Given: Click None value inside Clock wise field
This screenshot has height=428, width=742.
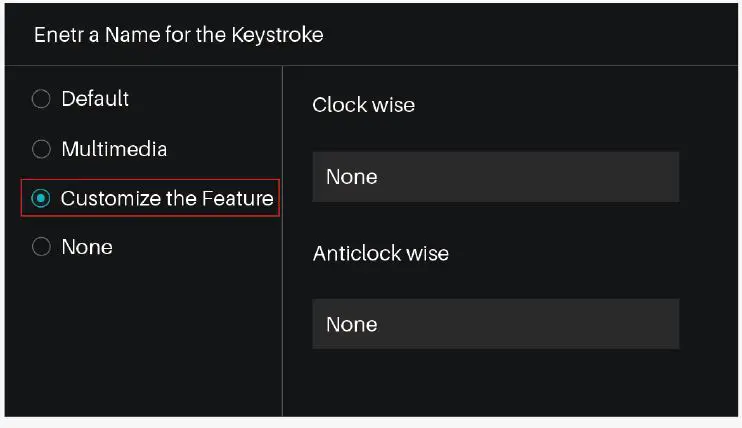Looking at the screenshot, I should pos(352,177).
